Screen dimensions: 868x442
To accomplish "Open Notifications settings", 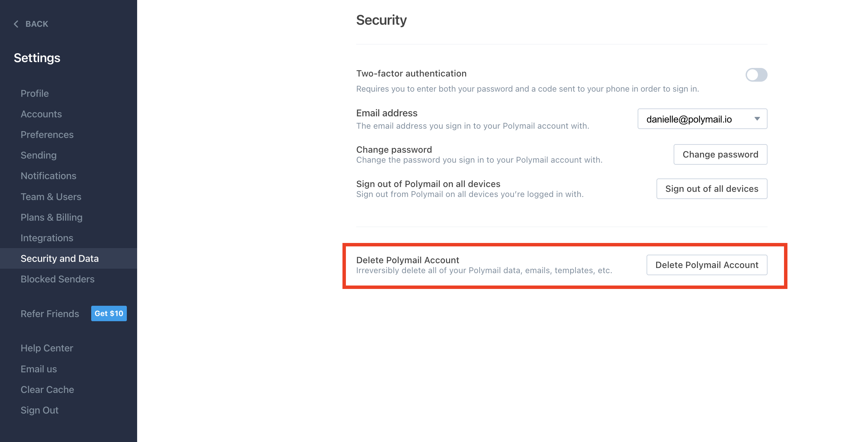I will coord(48,176).
